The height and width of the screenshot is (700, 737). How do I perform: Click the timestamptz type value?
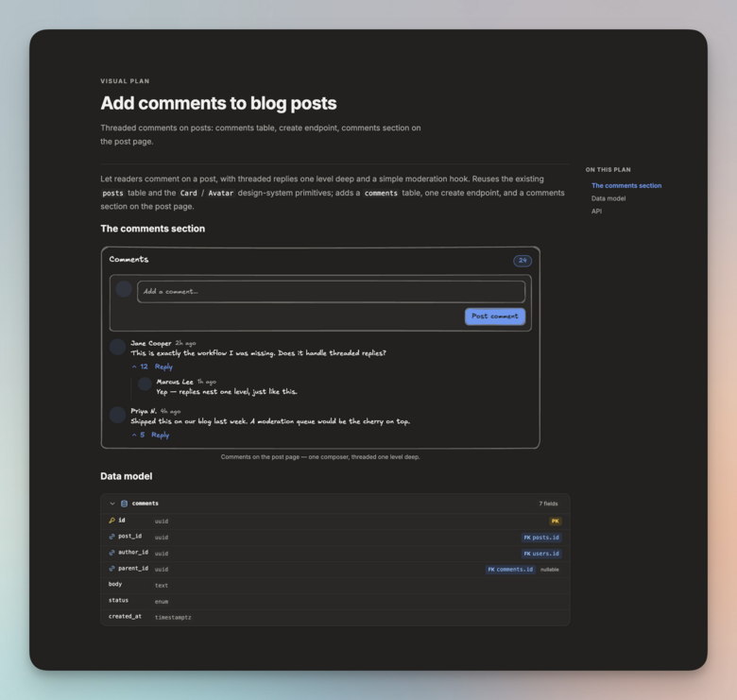[173, 617]
